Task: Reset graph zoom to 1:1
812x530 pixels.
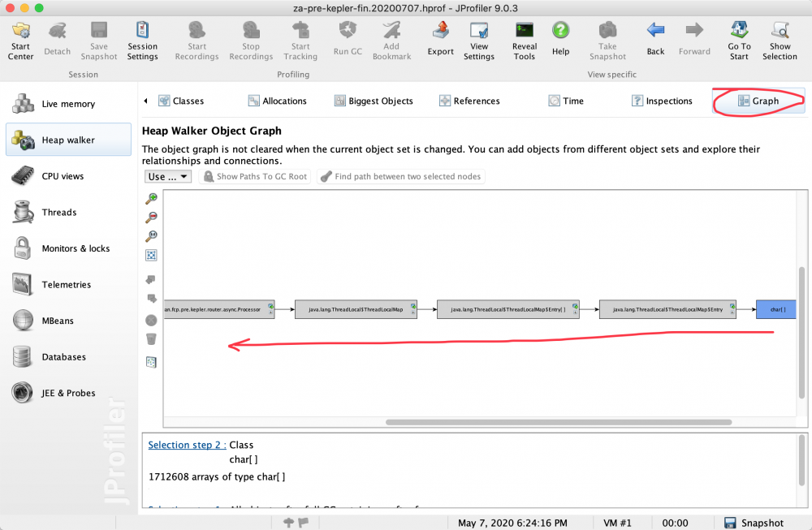Action: [151, 236]
